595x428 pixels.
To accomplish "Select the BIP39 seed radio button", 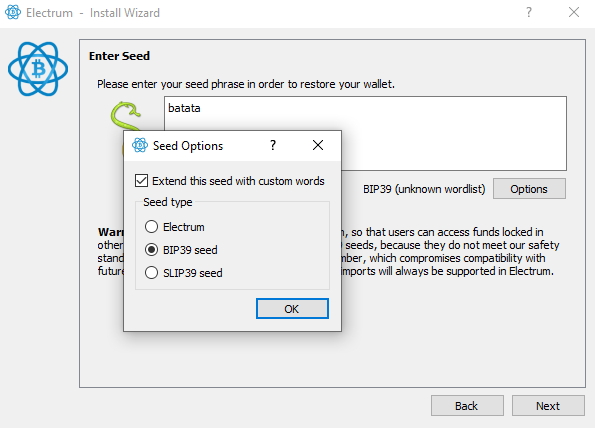I will [151, 250].
